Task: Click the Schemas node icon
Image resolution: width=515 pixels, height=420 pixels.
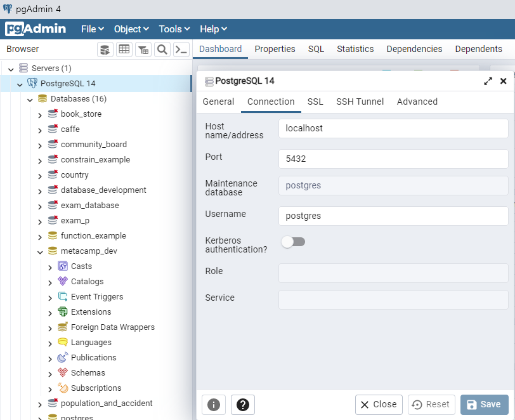Action: tap(63, 372)
